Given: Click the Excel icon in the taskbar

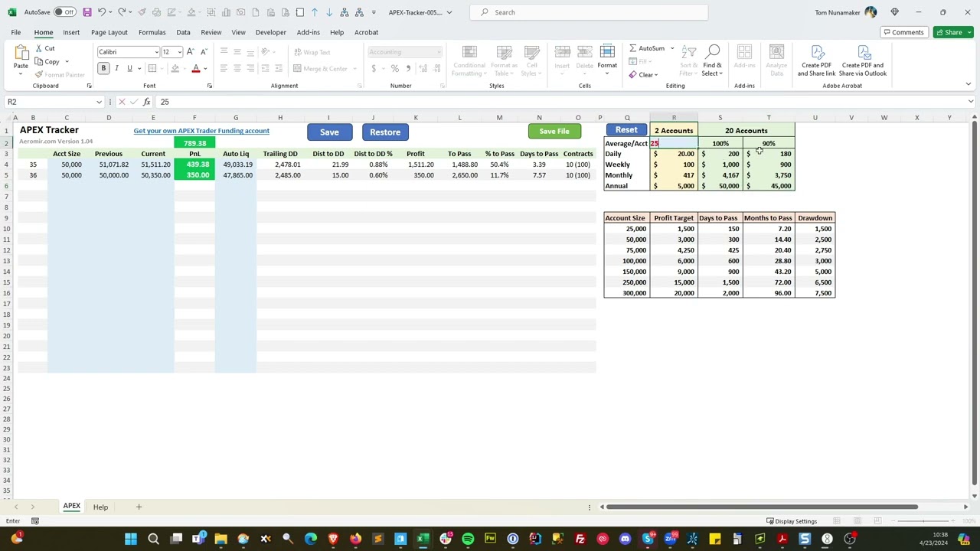Looking at the screenshot, I should (422, 539).
